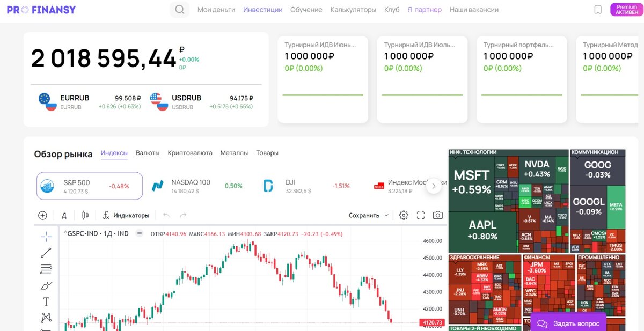Enter fullscreen chart mode
Image resolution: width=644 pixels, height=331 pixels.
click(421, 215)
